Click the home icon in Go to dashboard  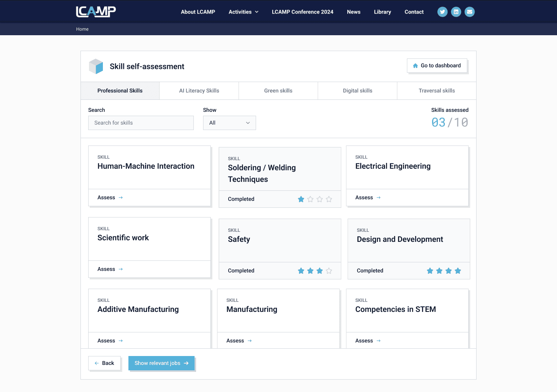(415, 66)
